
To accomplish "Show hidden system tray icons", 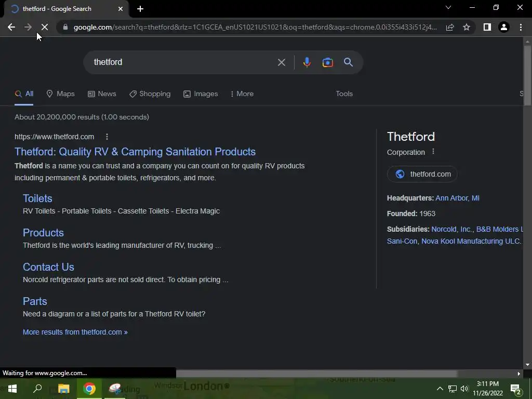I will [440, 389].
